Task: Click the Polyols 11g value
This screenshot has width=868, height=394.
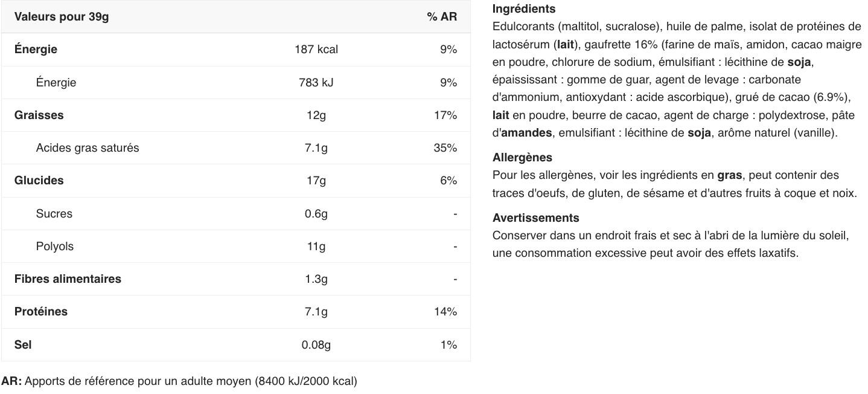Action: (x=316, y=246)
